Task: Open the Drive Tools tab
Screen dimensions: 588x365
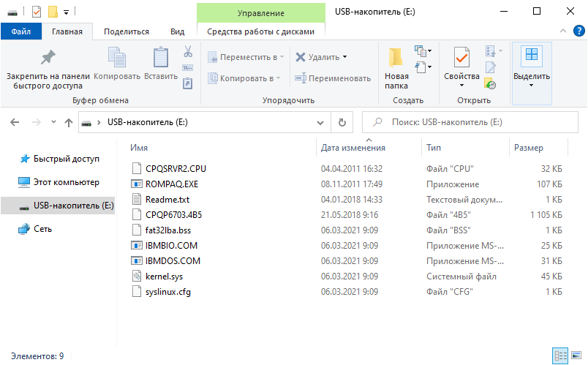Action: pyautogui.click(x=260, y=31)
